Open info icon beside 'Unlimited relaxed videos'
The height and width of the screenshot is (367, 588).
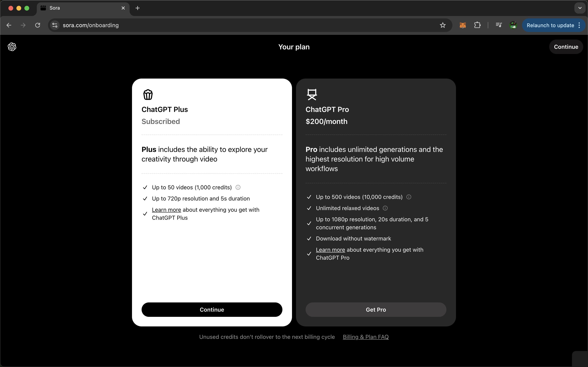click(385, 208)
